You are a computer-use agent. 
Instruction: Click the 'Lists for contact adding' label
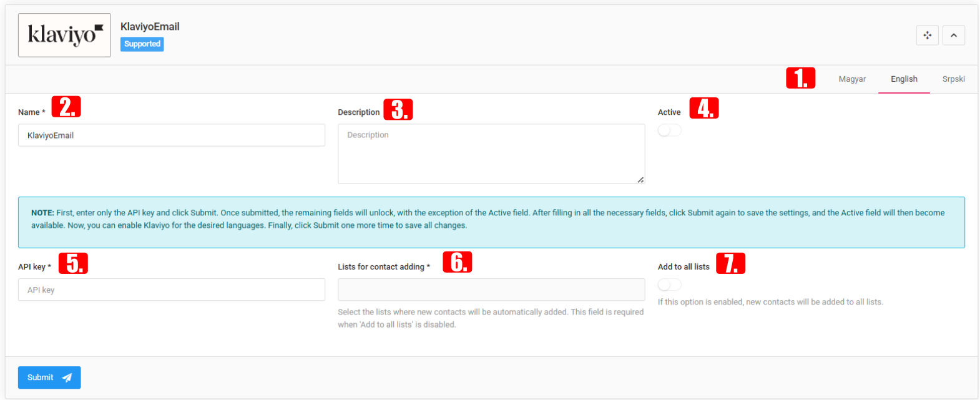[x=384, y=266]
